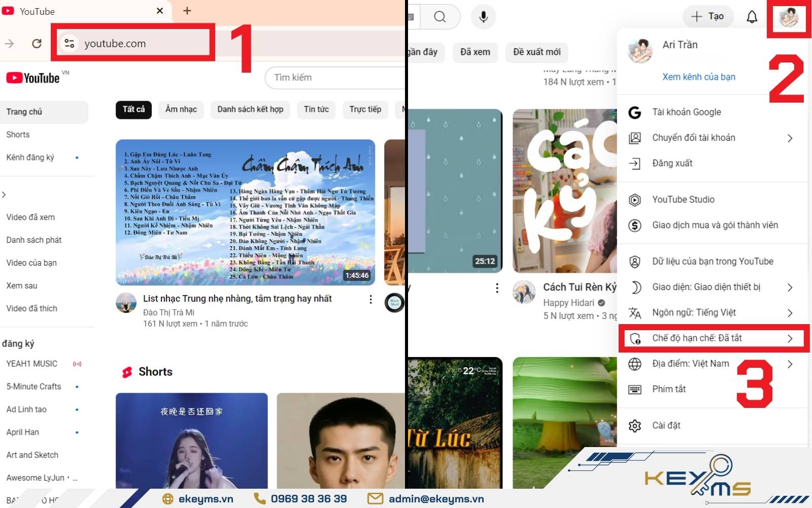
Task: Click the Cài đặt gear icon
Action: [x=634, y=426]
